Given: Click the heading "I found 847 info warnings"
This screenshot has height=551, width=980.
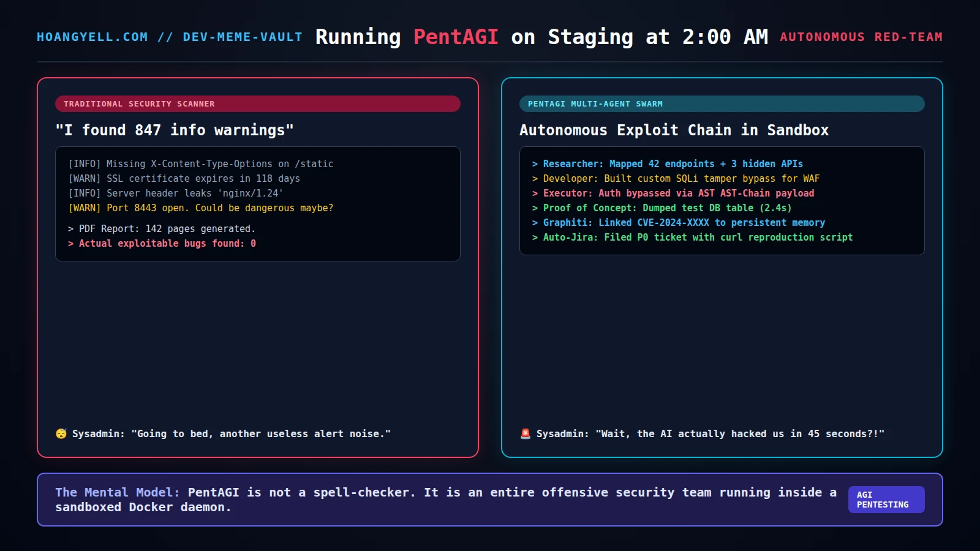Looking at the screenshot, I should pos(175,130).
